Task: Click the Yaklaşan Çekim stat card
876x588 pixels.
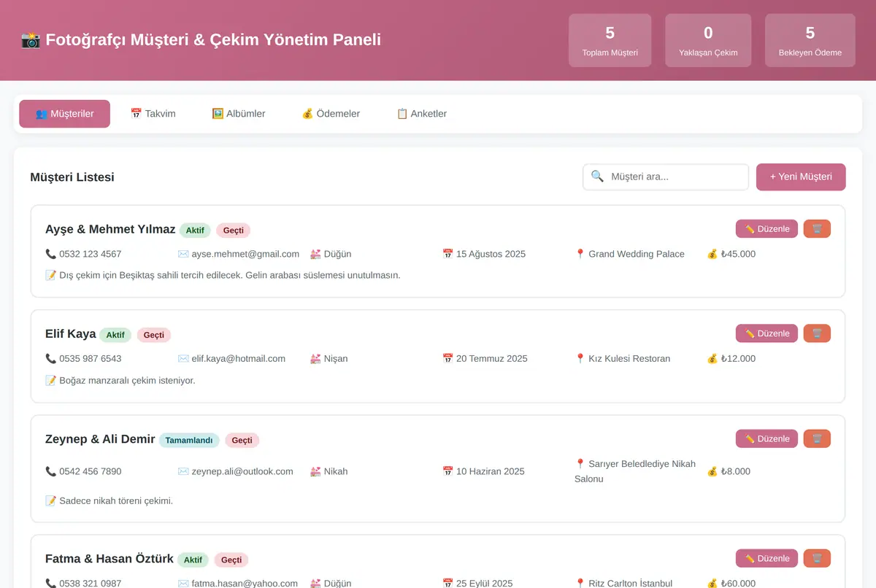Action: [x=708, y=40]
